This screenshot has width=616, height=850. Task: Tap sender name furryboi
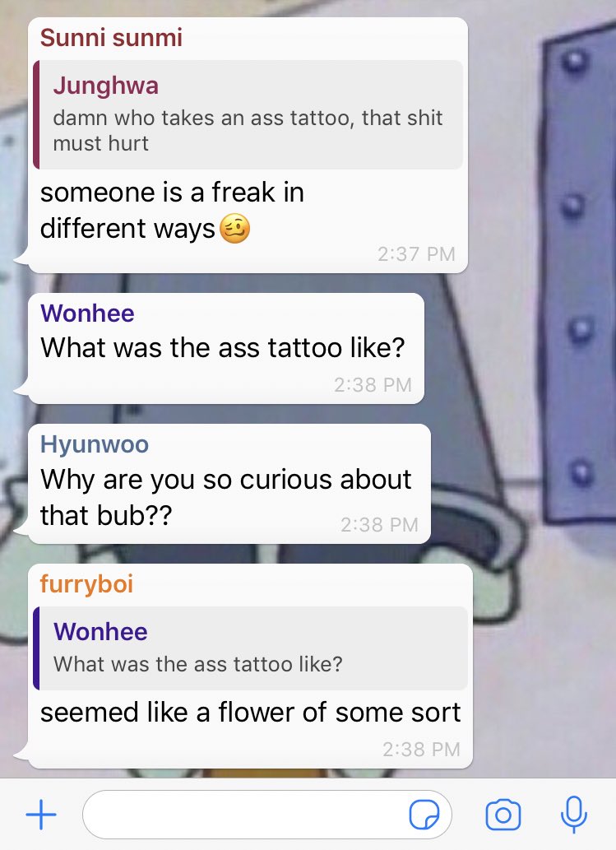tap(86, 584)
